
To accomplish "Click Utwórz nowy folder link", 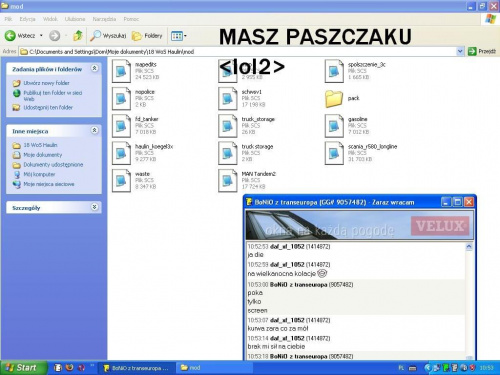I will click(x=46, y=83).
